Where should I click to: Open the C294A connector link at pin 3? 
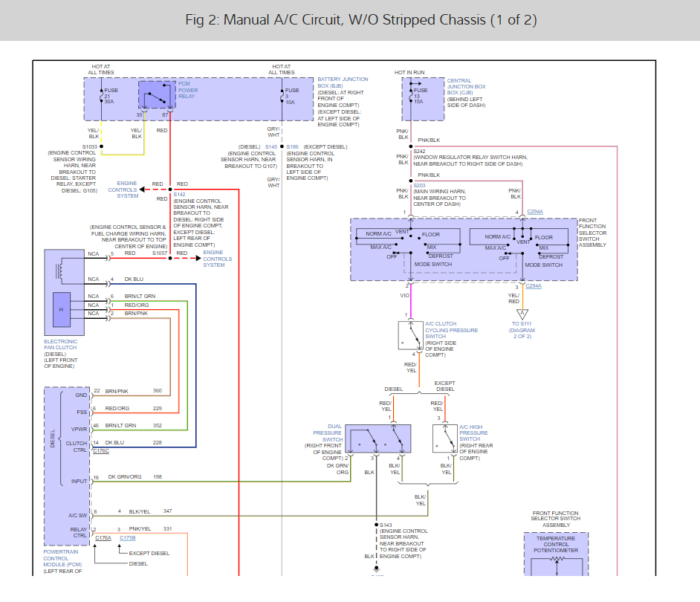click(534, 286)
